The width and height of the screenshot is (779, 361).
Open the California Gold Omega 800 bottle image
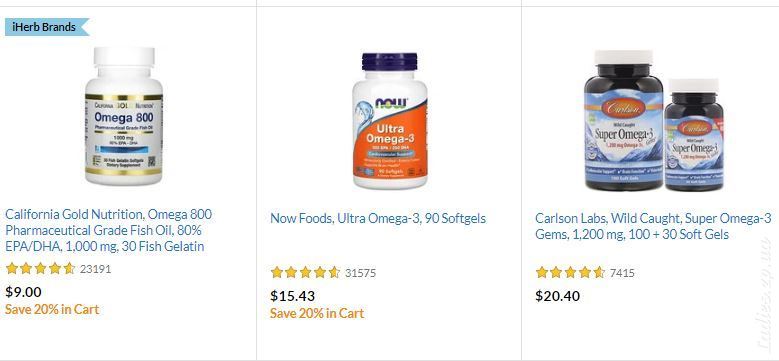pos(124,116)
